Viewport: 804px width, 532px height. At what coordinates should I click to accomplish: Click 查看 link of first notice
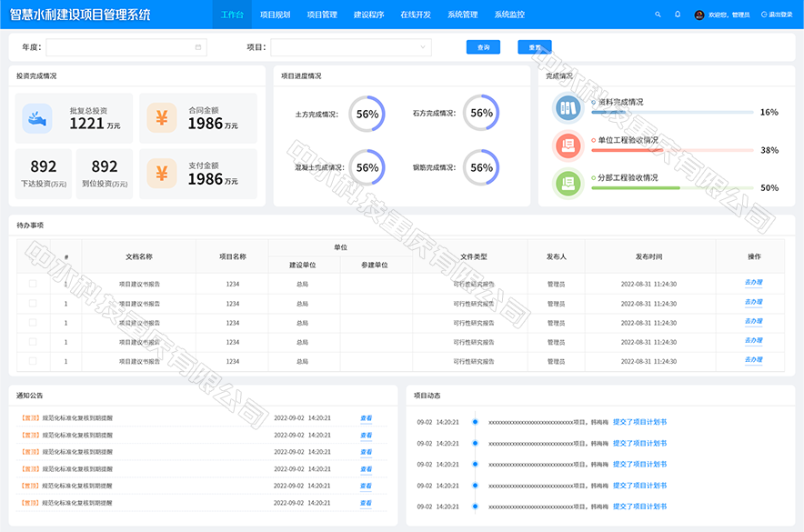[x=367, y=418]
